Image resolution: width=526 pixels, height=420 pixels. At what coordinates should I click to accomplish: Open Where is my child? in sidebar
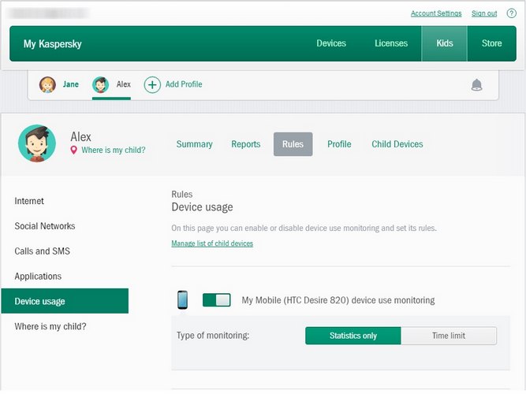(50, 326)
